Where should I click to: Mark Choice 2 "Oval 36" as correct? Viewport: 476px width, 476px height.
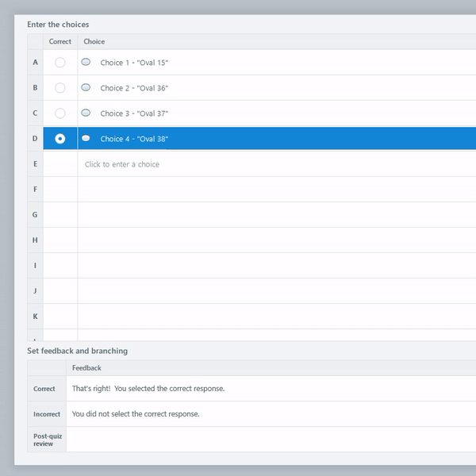coord(59,88)
